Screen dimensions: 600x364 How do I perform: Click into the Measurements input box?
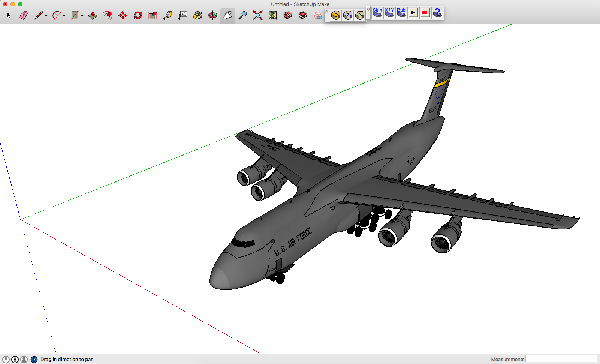click(x=561, y=359)
